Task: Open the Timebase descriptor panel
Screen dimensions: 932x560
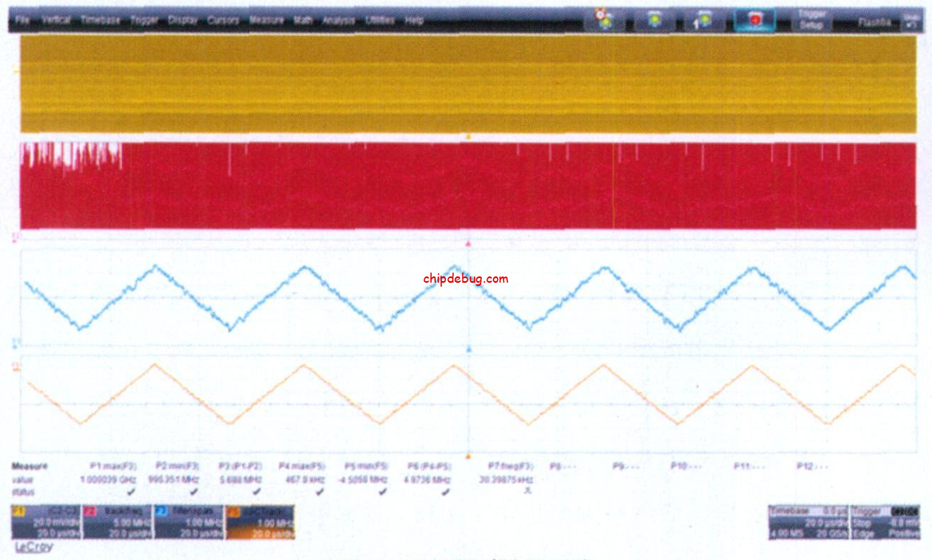Action: click(x=808, y=522)
